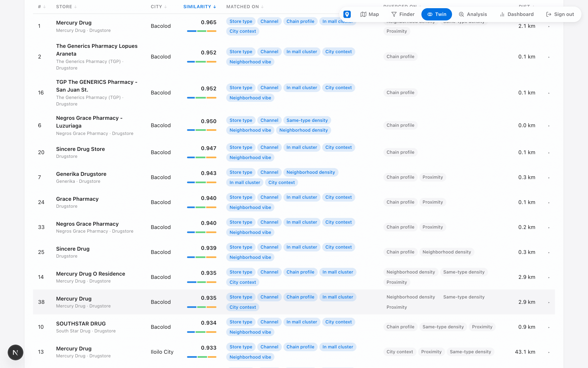588x368 pixels.
Task: Click store name TGP The GENERICS Pharmacy - San Juan St.
Action: [97, 86]
